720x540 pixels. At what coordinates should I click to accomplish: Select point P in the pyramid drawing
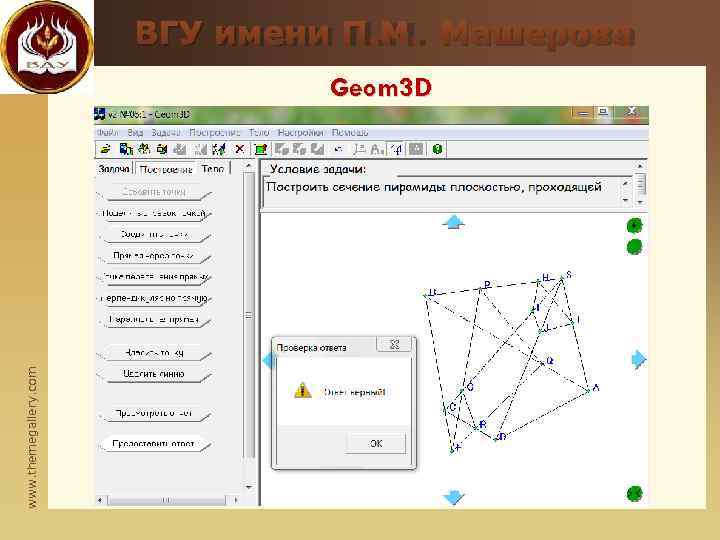click(481, 288)
